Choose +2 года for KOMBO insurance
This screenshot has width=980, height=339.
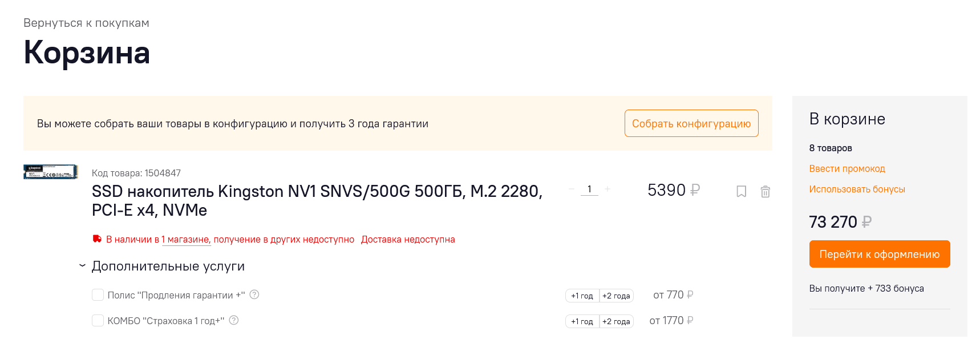click(x=616, y=321)
